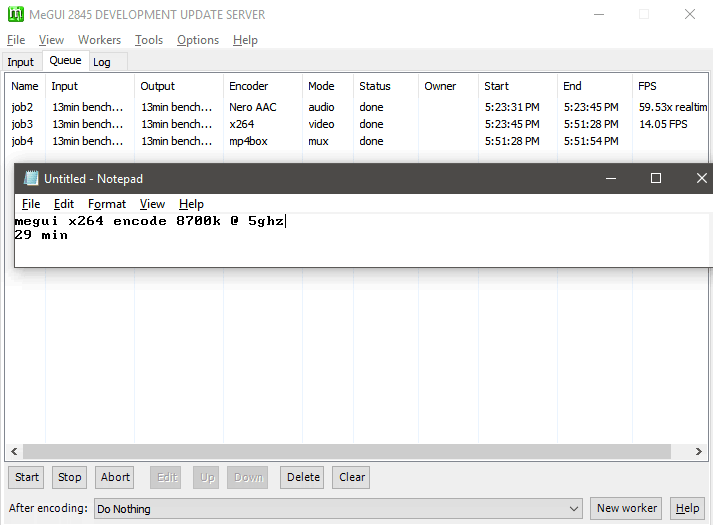Click the audio mode cell for job2
Image resolution: width=713 pixels, height=525 pixels.
point(321,107)
